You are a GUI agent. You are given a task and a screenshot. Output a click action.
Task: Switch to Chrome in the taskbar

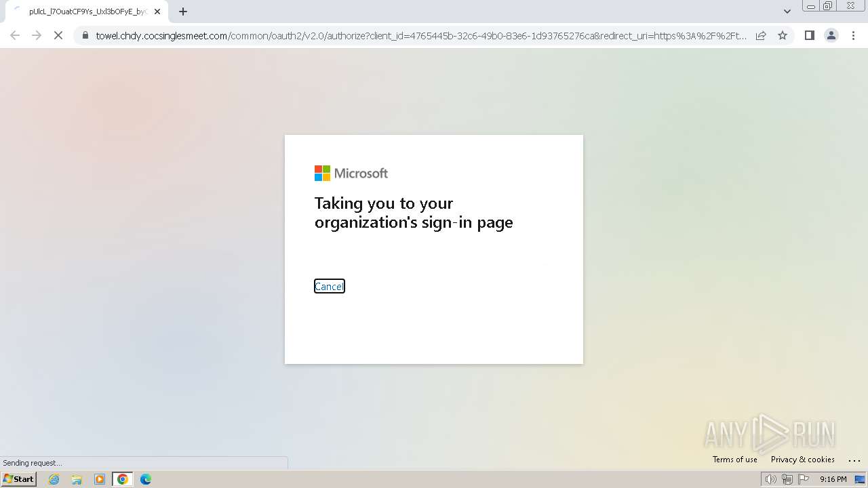pyautogui.click(x=123, y=479)
